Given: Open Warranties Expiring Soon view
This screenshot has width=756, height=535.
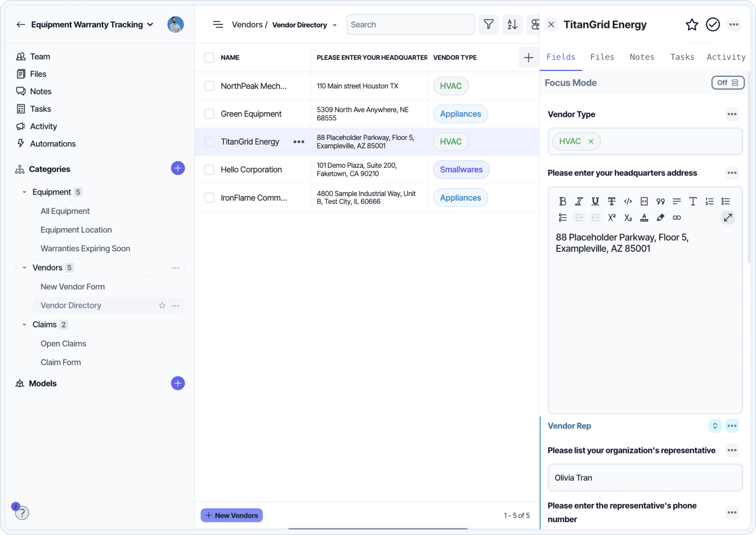Looking at the screenshot, I should coord(85,248).
